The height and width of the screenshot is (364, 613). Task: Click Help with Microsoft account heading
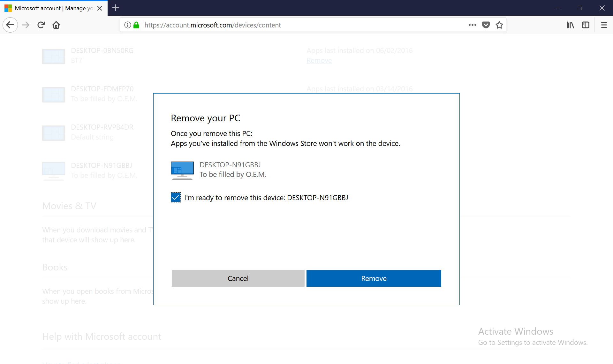click(102, 336)
